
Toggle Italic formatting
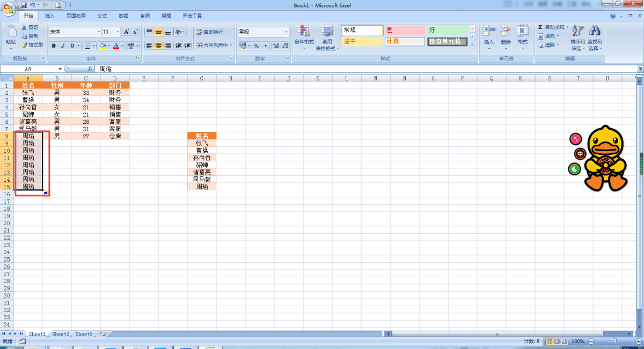(63, 46)
